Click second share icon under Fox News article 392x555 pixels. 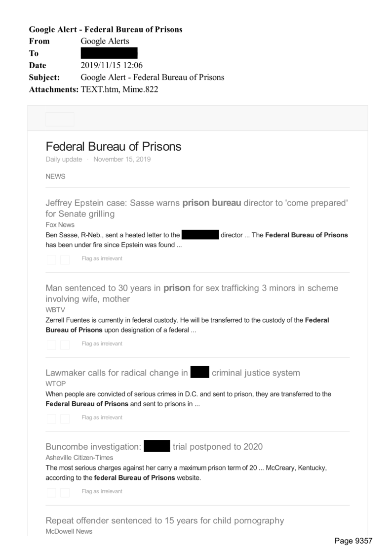pyautogui.click(x=65, y=259)
